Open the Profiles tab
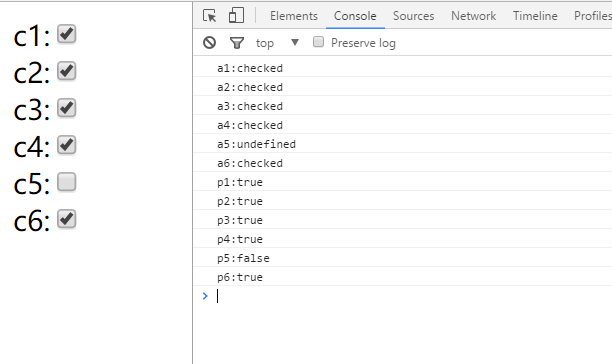This screenshot has height=364, width=612. point(592,16)
